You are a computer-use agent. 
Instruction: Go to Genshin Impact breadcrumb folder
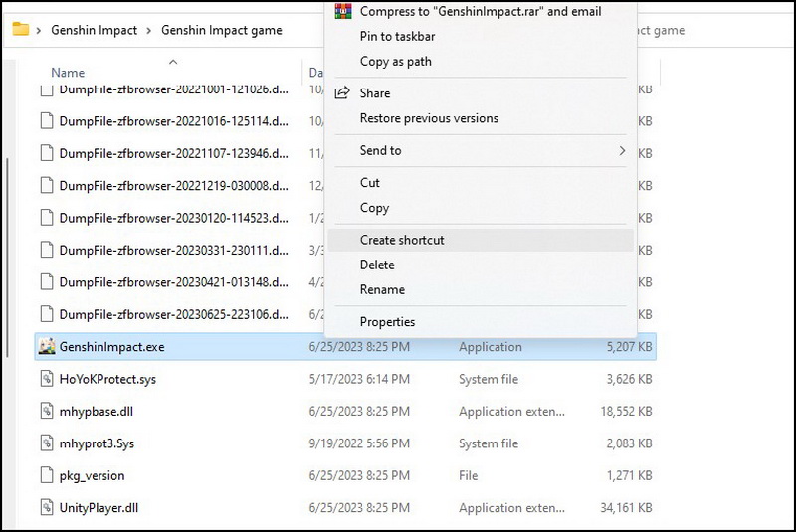click(x=94, y=31)
